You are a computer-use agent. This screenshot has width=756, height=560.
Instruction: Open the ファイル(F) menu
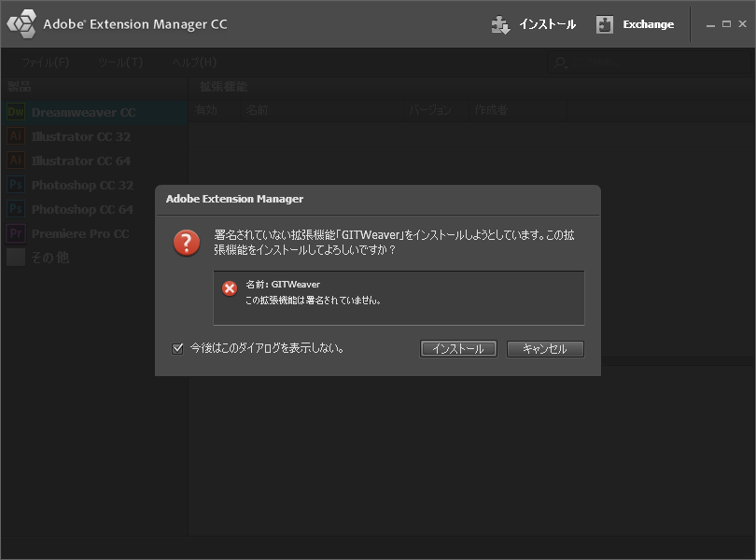click(x=45, y=63)
